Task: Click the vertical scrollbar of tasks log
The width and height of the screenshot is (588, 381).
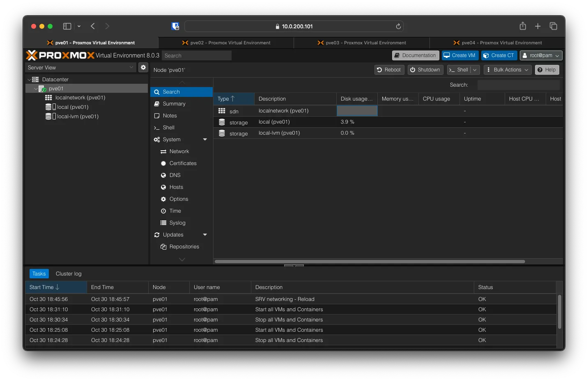Action: coord(559,312)
